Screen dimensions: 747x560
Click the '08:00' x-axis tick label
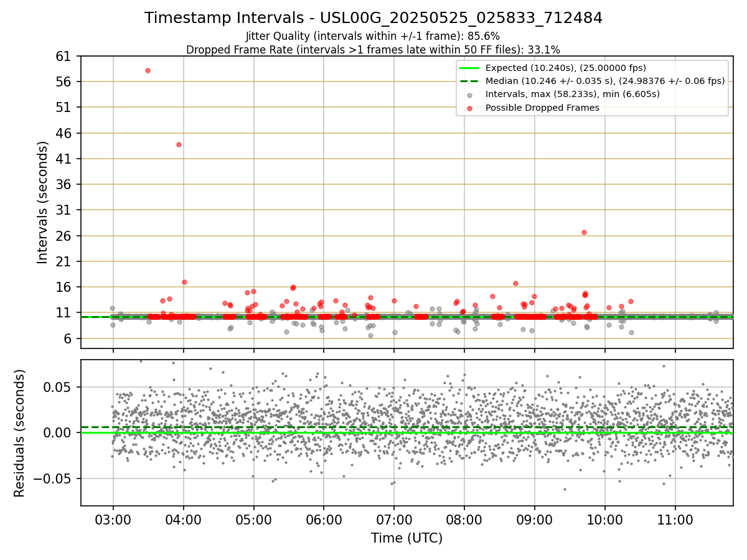click(464, 520)
